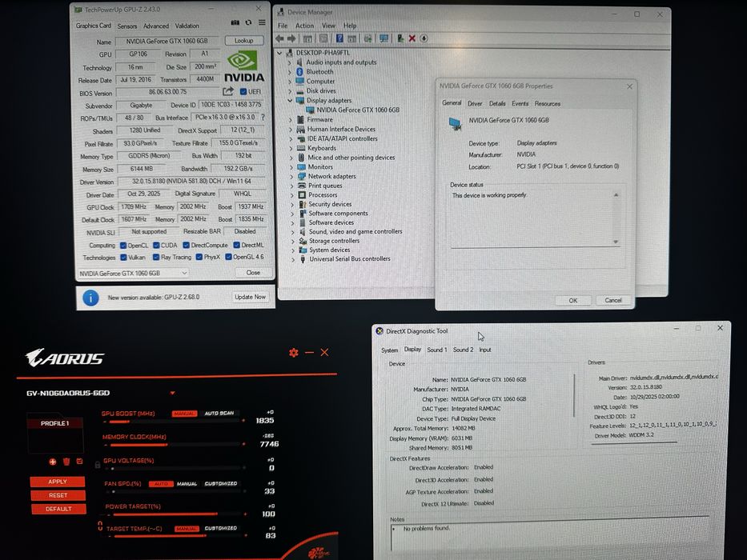Click OK in the GTX 1060 Properties dialog

(573, 301)
